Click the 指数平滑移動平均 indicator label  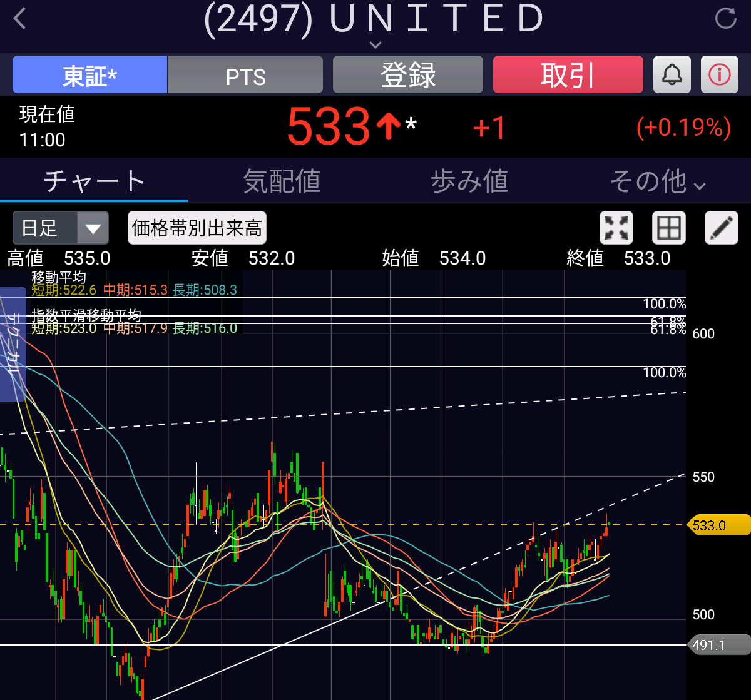coord(86,315)
